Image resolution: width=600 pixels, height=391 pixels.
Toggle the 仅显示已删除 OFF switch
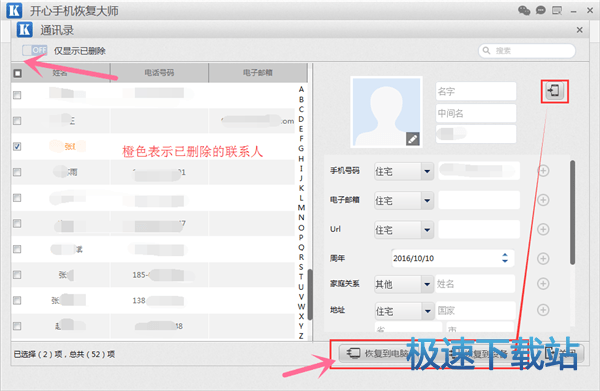(34, 50)
